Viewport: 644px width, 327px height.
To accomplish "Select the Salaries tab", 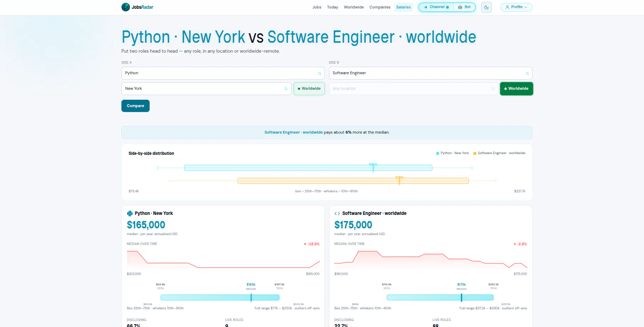I will tap(403, 7).
